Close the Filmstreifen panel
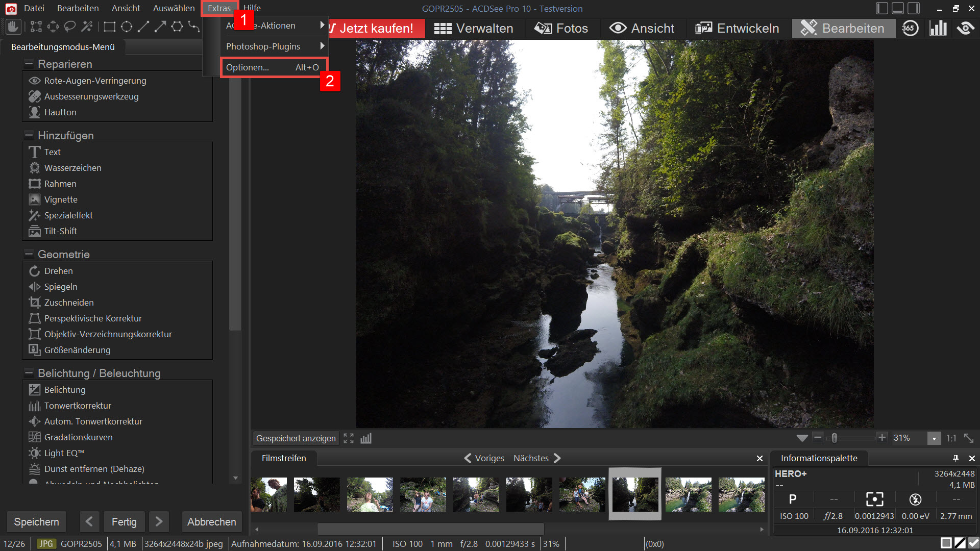 click(759, 459)
